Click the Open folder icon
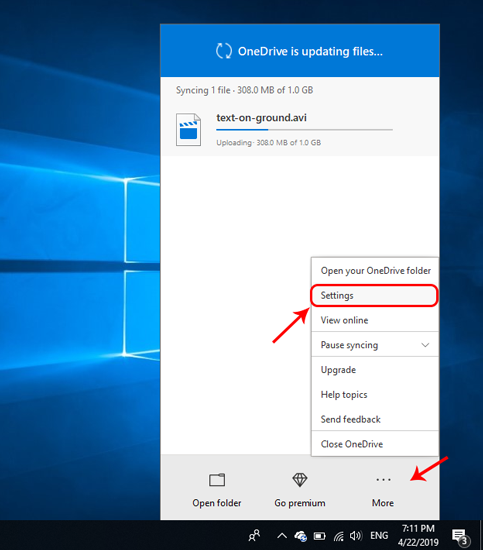The width and height of the screenshot is (483, 550). [217, 479]
